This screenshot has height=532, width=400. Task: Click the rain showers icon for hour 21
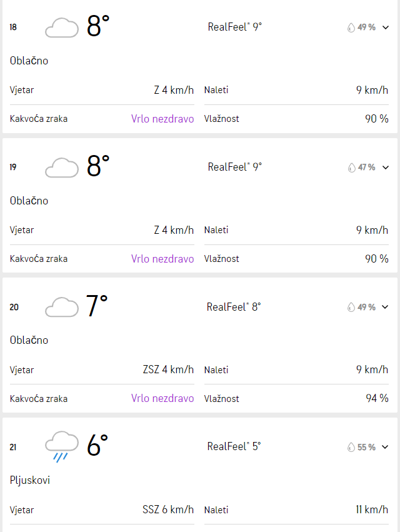62,446
